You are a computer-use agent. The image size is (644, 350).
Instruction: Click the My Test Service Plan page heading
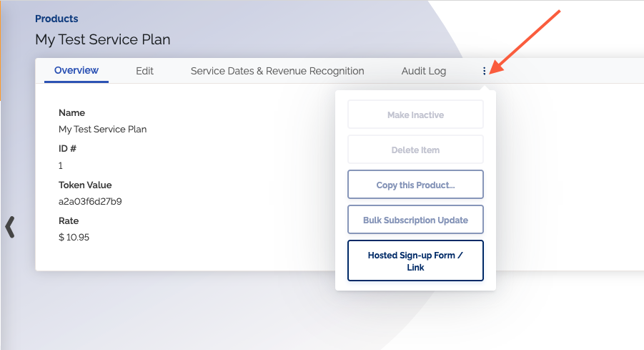coord(103,39)
